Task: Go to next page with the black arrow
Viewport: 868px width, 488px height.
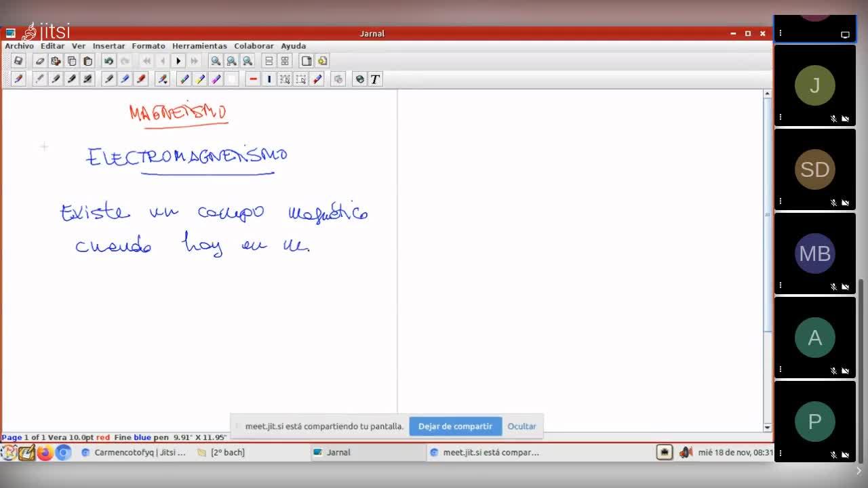Action: 178,61
